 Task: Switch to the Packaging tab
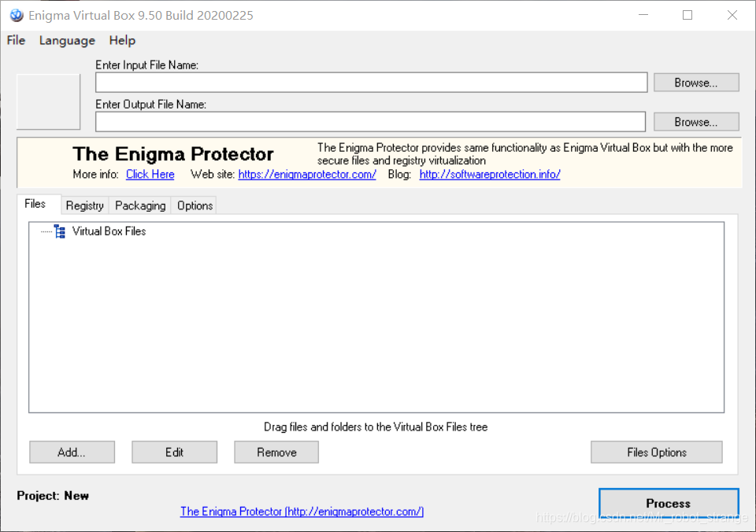tap(140, 205)
